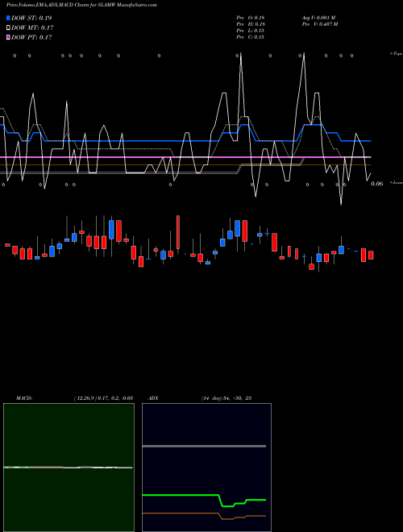Open the green MACD indicator chart panel
This screenshot has height=532, width=403.
69,468
